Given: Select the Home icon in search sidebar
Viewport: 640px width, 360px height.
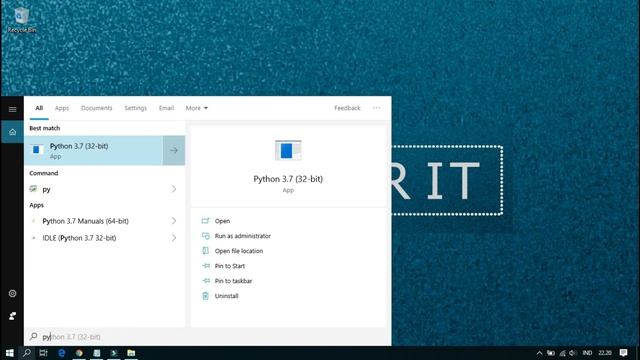Looking at the screenshot, I should (12, 132).
